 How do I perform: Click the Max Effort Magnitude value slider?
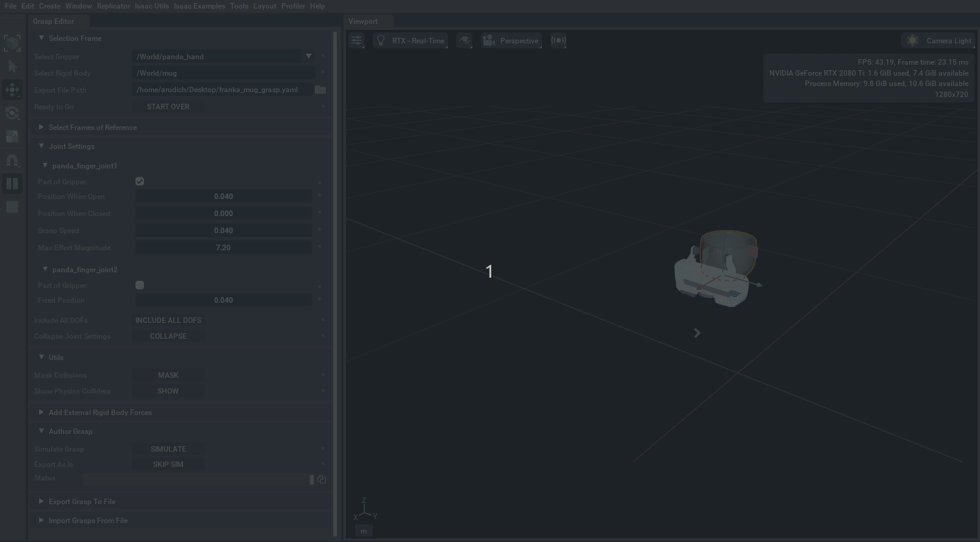click(x=223, y=248)
